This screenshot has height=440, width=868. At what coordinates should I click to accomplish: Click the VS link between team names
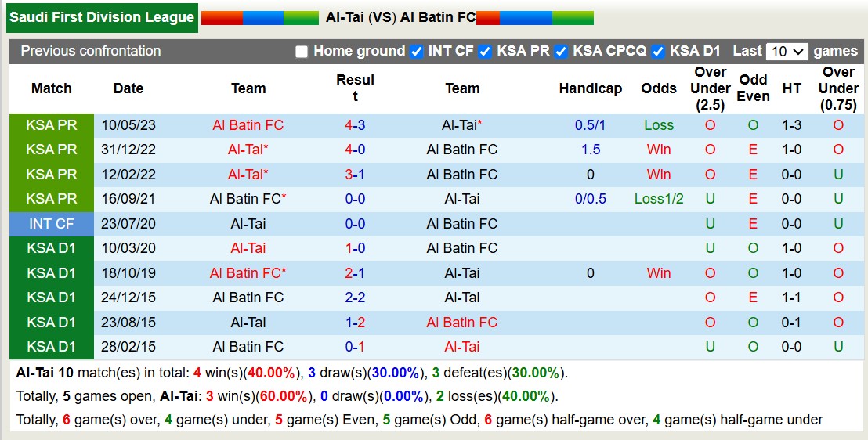[382, 17]
